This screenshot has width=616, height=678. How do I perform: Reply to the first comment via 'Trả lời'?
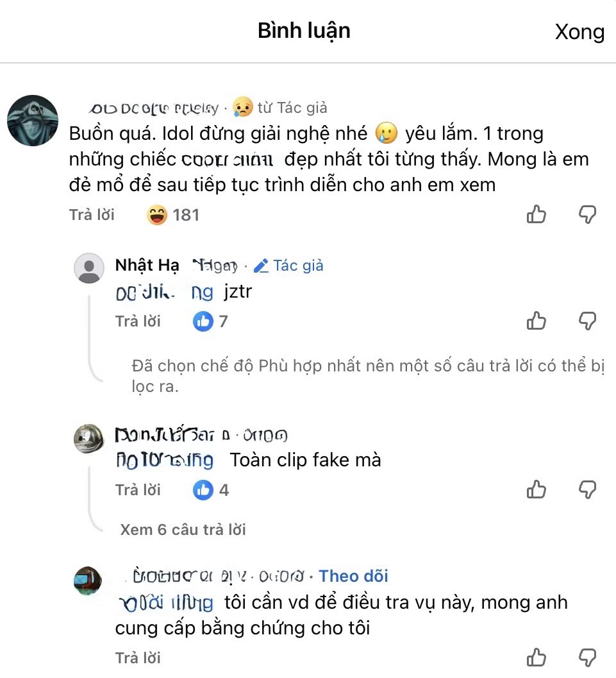pos(92,215)
